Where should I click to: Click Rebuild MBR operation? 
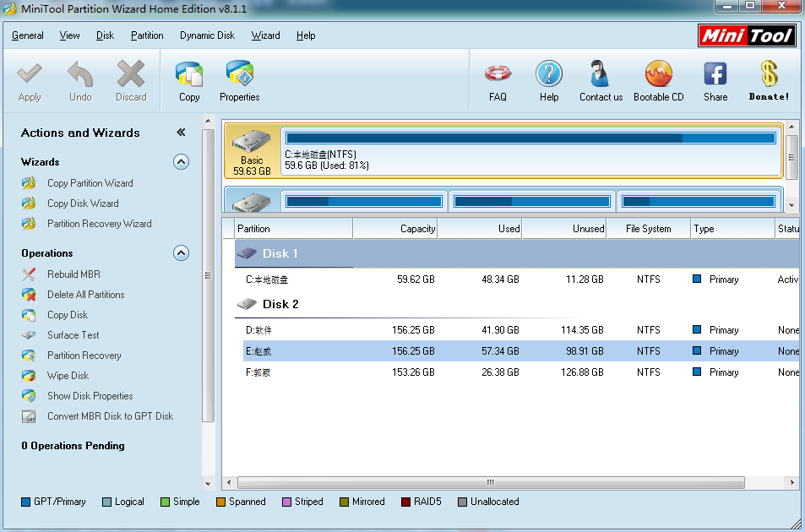click(x=73, y=274)
